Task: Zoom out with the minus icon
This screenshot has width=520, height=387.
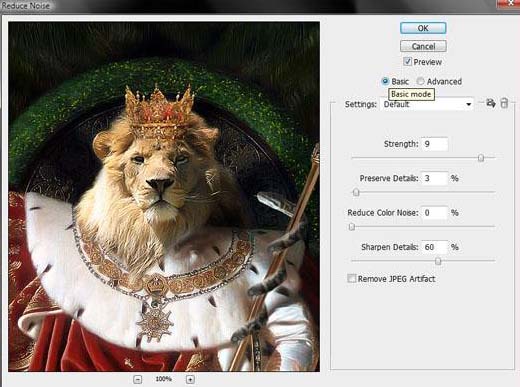Action: click(x=137, y=379)
